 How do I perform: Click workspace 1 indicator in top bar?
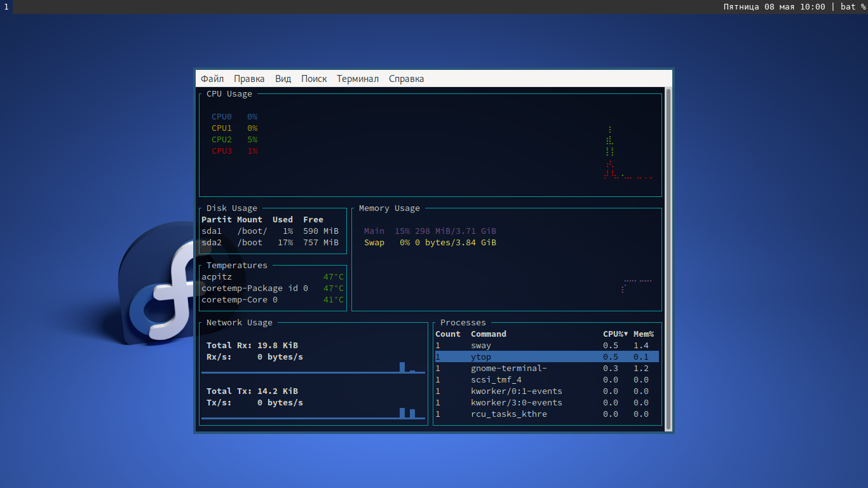(x=6, y=6)
